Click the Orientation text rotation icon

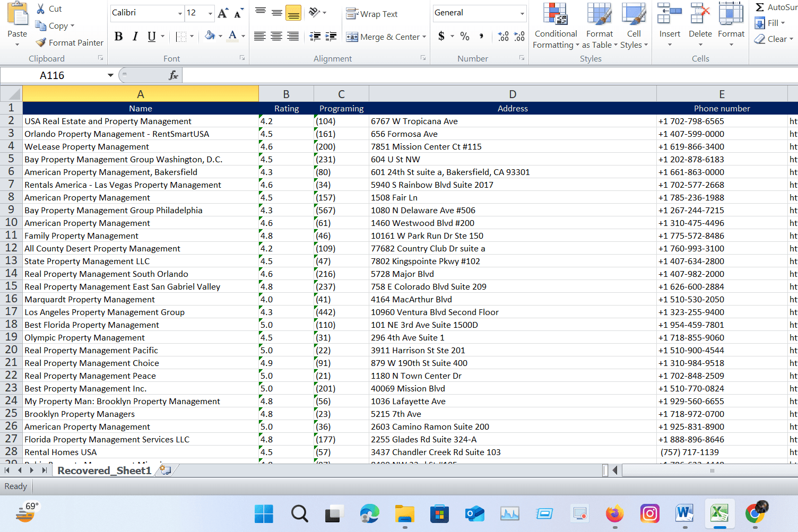[315, 12]
